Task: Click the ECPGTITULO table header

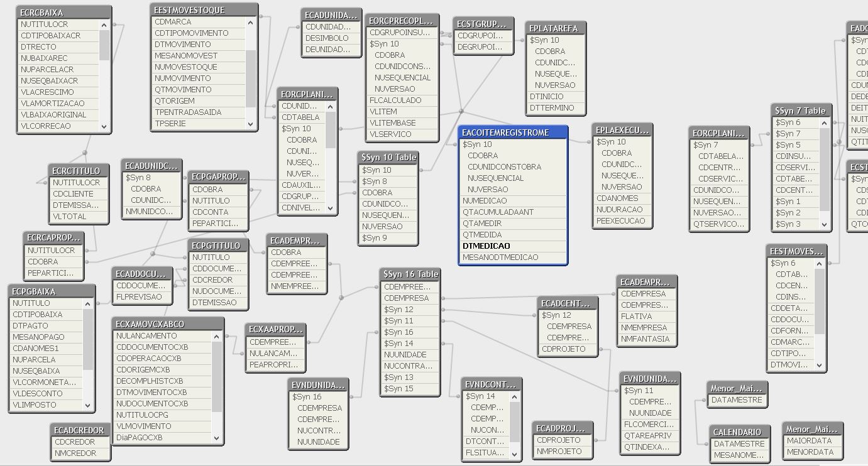Action: 218,246
